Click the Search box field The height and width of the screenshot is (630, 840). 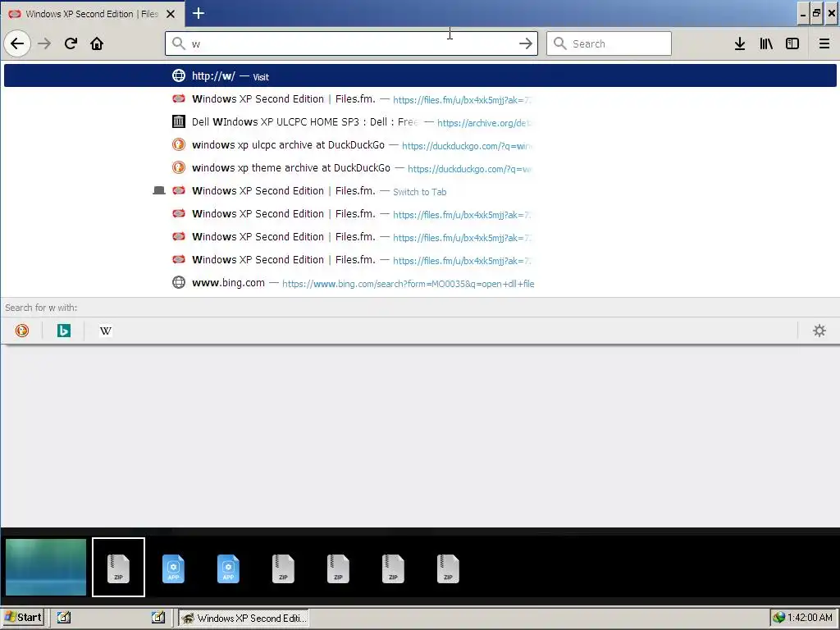point(609,43)
